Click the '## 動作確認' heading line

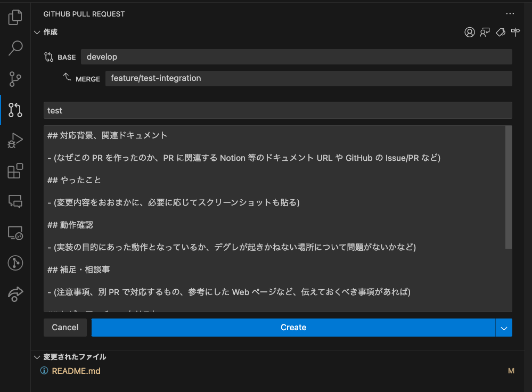click(x=70, y=225)
